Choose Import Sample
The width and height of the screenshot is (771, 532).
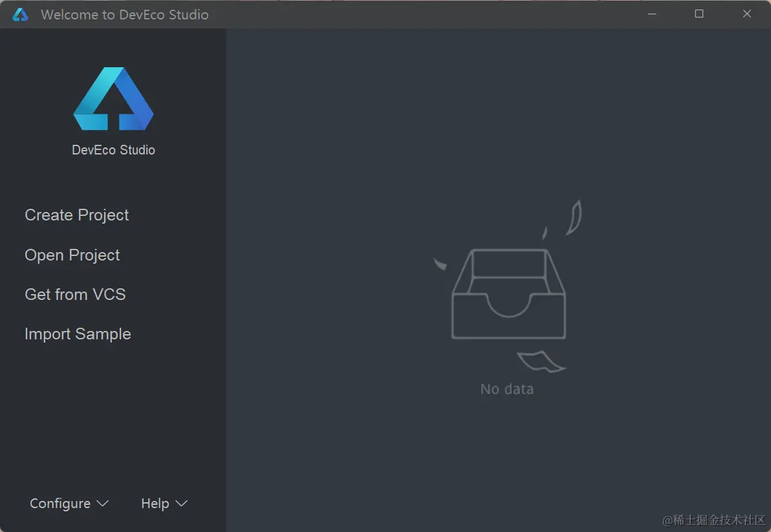point(78,334)
